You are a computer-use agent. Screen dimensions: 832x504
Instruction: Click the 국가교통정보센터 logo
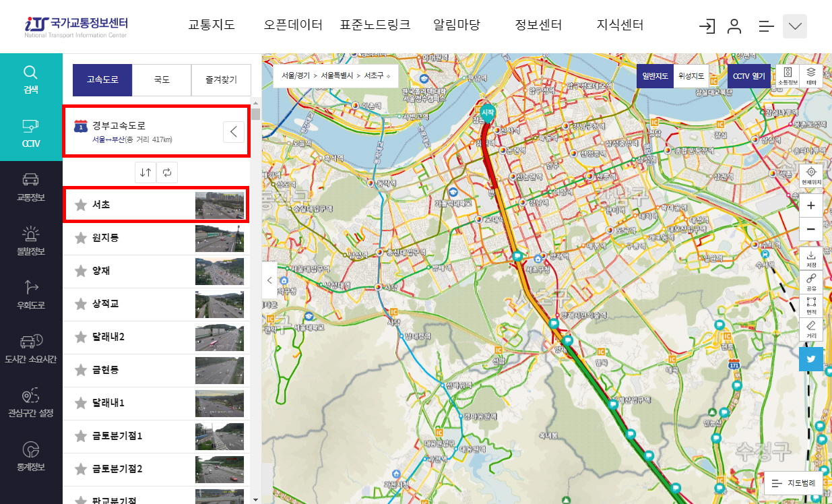(x=75, y=26)
